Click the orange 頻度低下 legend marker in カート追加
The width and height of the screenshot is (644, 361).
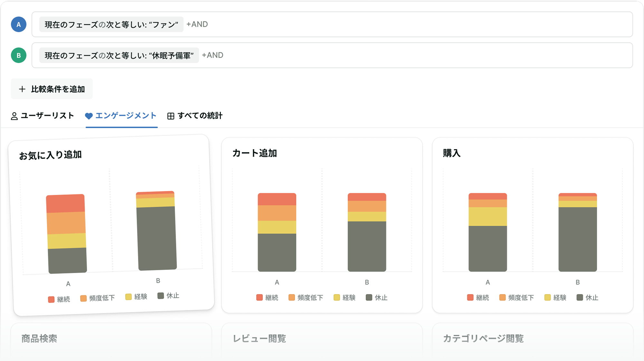pyautogui.click(x=292, y=297)
